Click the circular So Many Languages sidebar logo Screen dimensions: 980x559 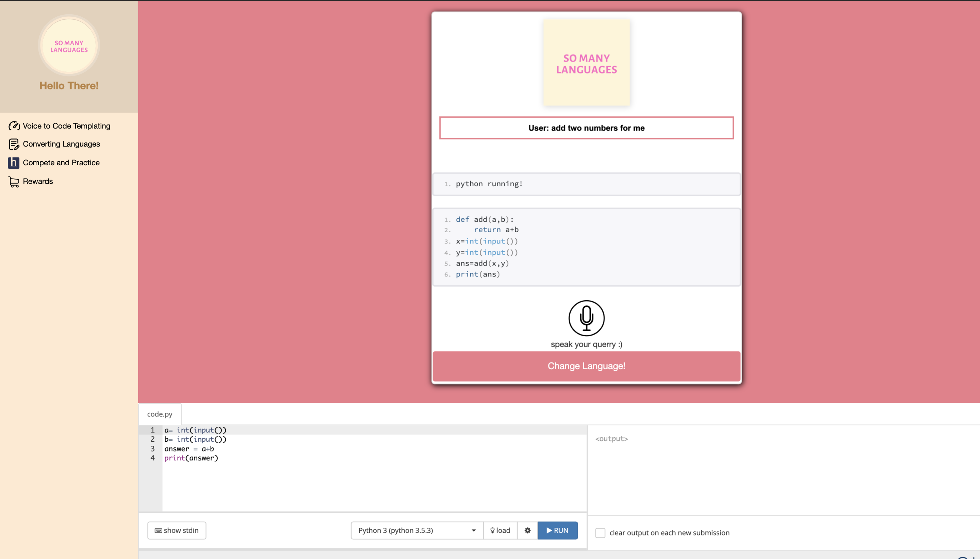point(69,46)
